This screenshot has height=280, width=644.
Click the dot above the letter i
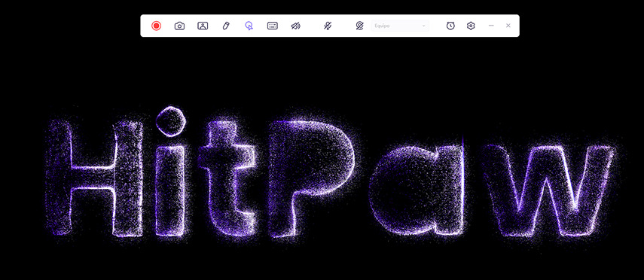pyautogui.click(x=171, y=122)
